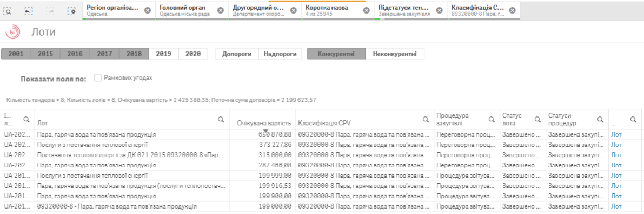Open Лот link for 199 999,00 row
This screenshot has height=214, width=644.
pos(616,176)
